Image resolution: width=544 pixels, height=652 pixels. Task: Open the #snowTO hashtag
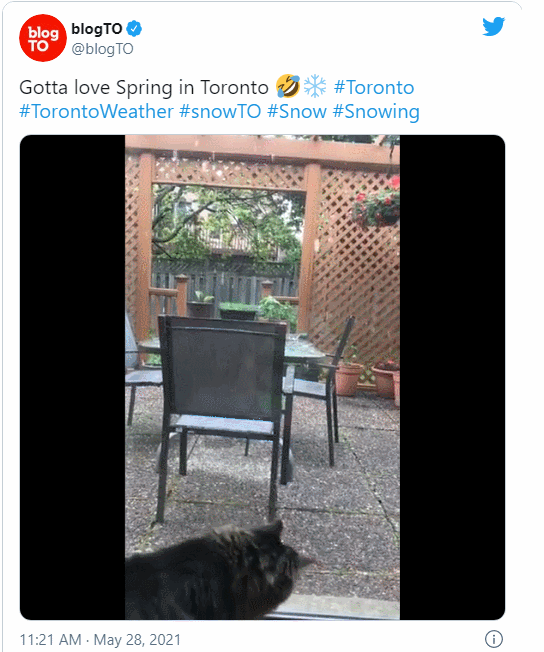tap(220, 111)
